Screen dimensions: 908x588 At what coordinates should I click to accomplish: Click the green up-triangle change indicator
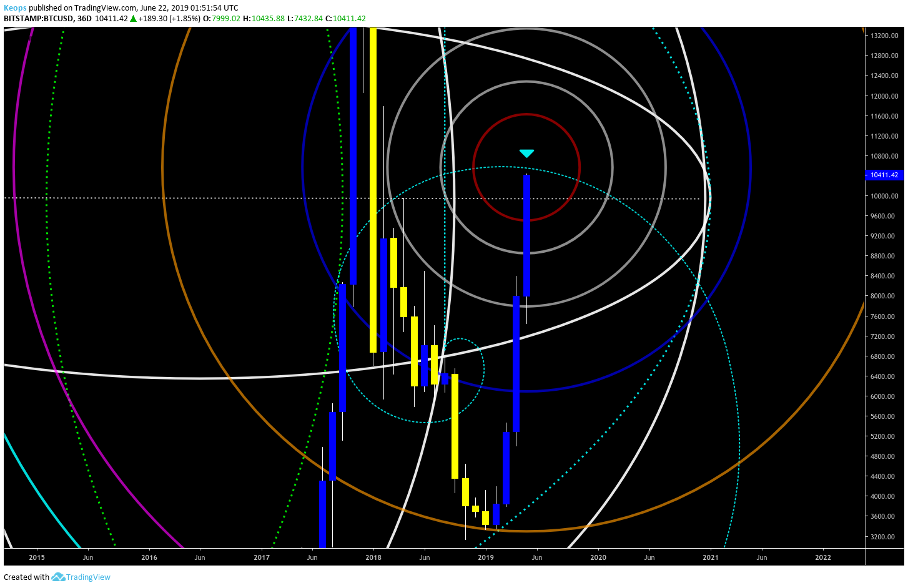tap(133, 19)
